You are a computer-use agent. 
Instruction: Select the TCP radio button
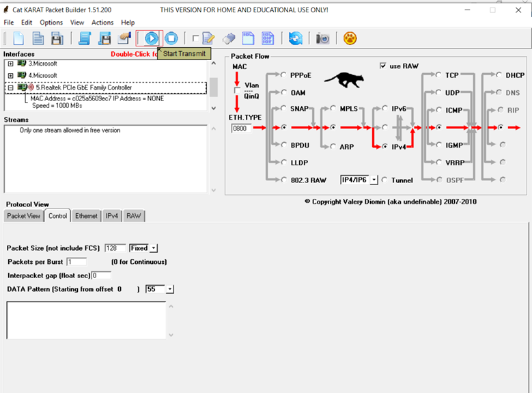(x=438, y=75)
